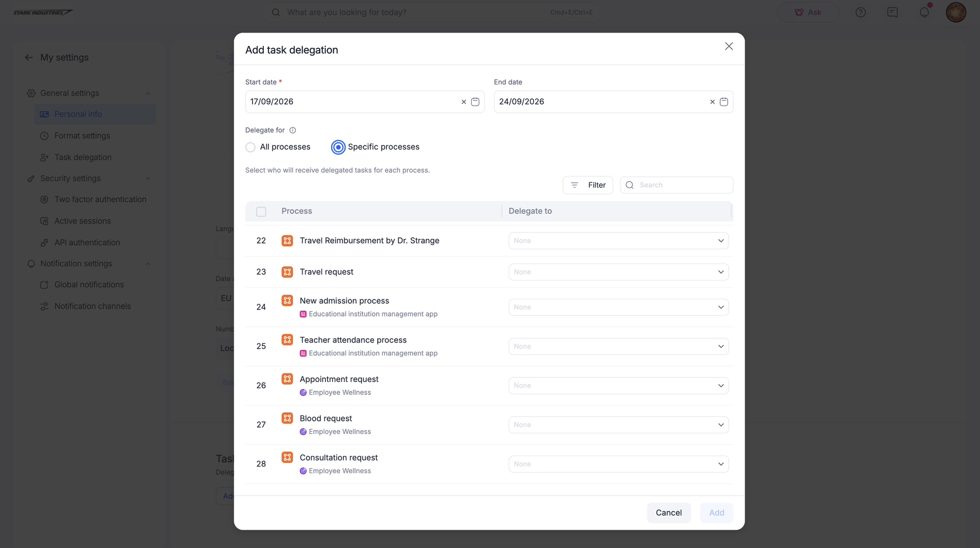Screen dimensions: 980x548
Task: Click the Cancel button
Action: tap(668, 513)
